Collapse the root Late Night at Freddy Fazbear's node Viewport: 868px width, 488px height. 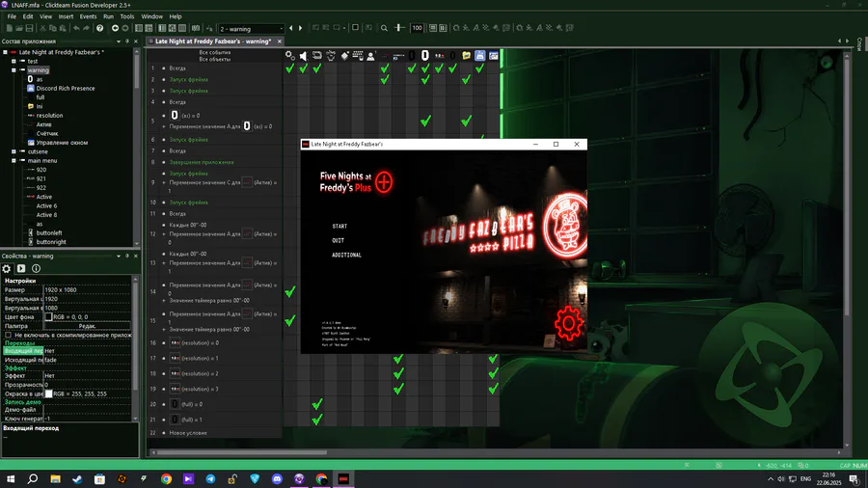5,52
